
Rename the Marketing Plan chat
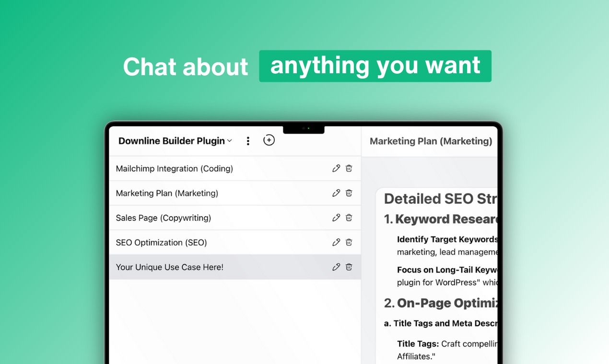336,193
